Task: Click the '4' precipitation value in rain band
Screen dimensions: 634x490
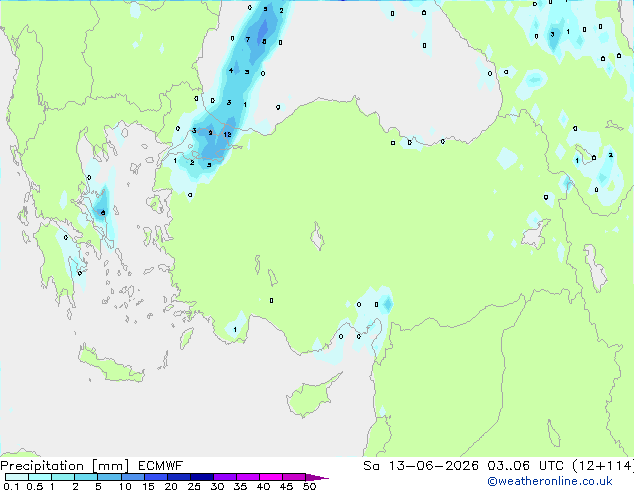Action: coord(231,71)
